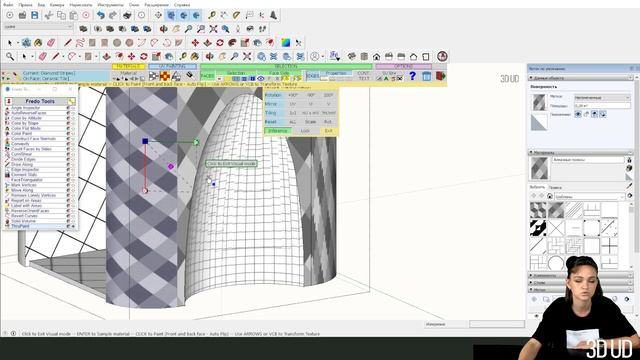Click the Undo arrow icon
Screen dimensions: 640x360
click(x=100, y=16)
